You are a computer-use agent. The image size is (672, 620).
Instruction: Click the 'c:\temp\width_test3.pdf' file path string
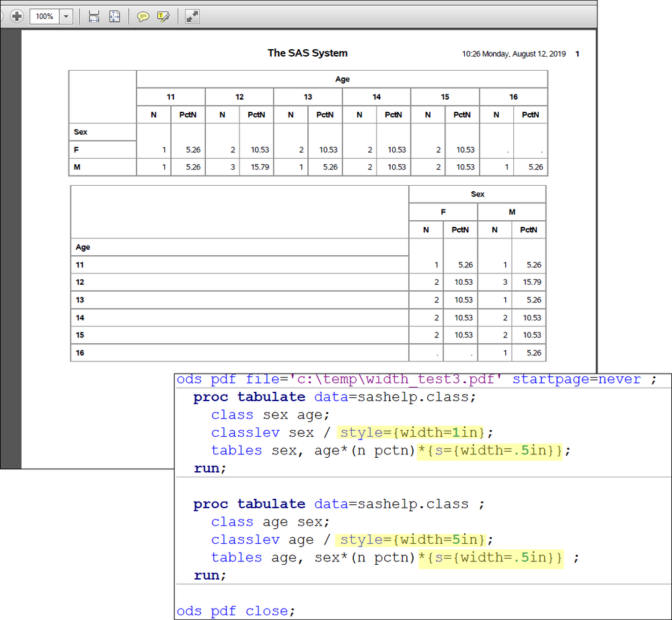point(397,379)
